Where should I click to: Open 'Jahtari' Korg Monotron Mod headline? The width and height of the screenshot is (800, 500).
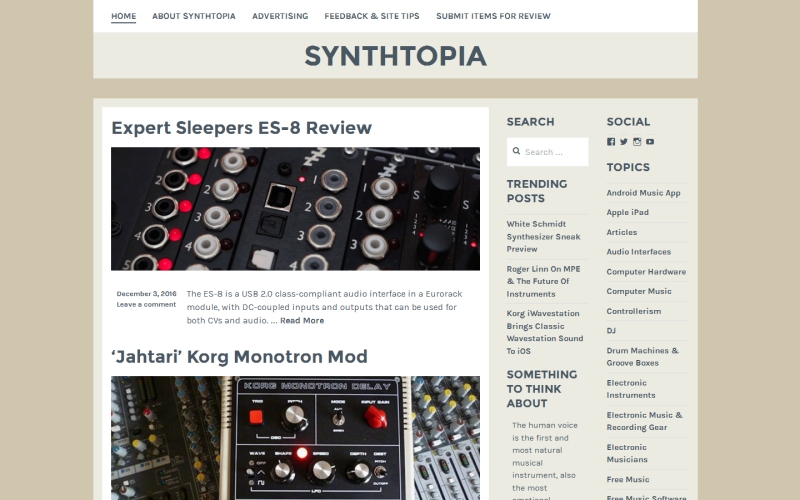(x=239, y=357)
